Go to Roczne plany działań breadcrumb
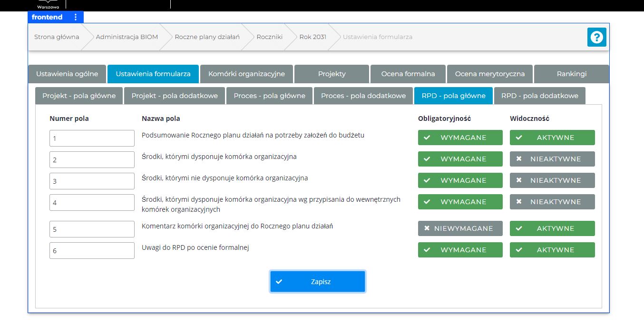Viewport: 644px width, 326px height. [x=207, y=37]
